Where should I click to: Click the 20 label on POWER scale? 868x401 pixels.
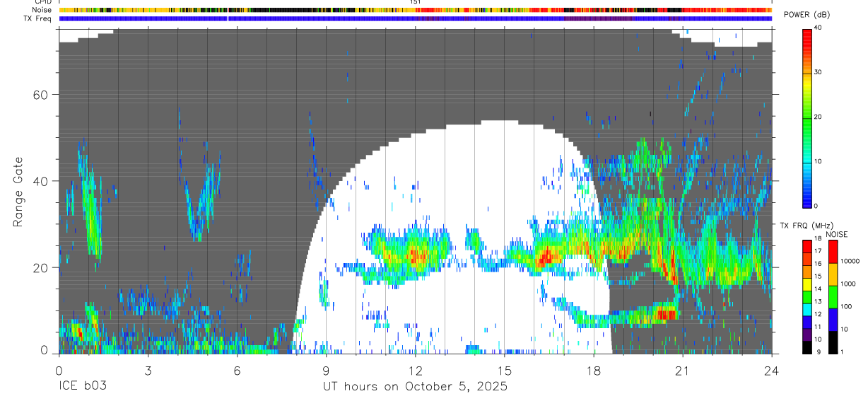point(819,117)
